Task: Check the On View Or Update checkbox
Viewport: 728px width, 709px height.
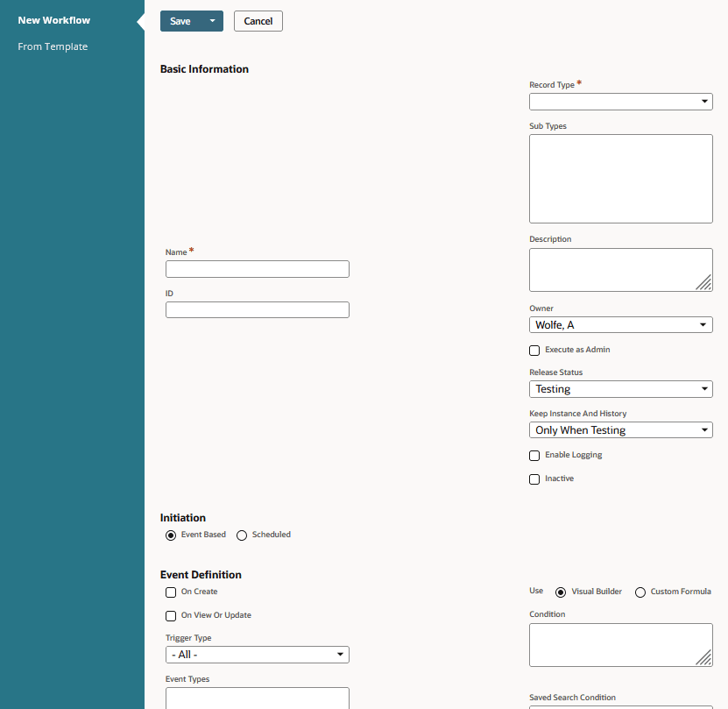Action: point(171,616)
